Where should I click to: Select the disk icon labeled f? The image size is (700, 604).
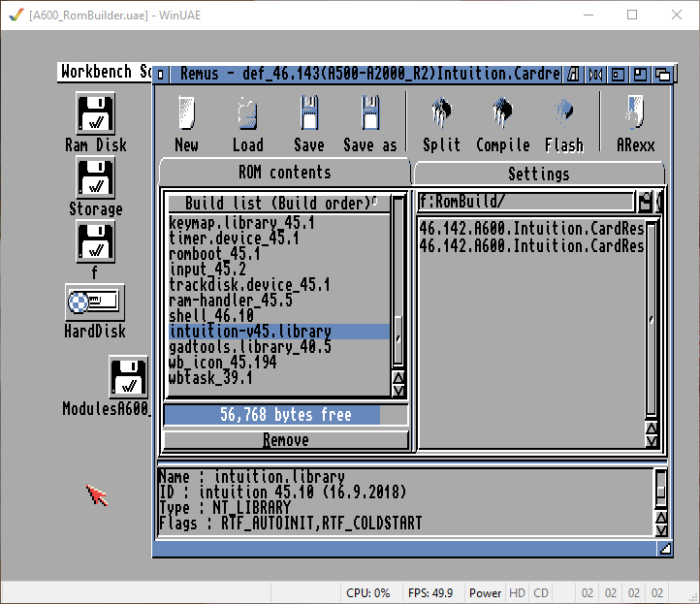point(96,241)
